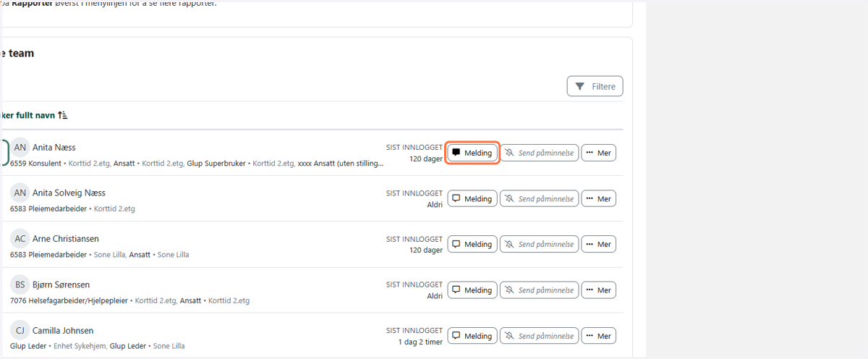This screenshot has height=359, width=868.
Task: Click Melding button for Camilla Johnsen
Action: click(x=472, y=335)
